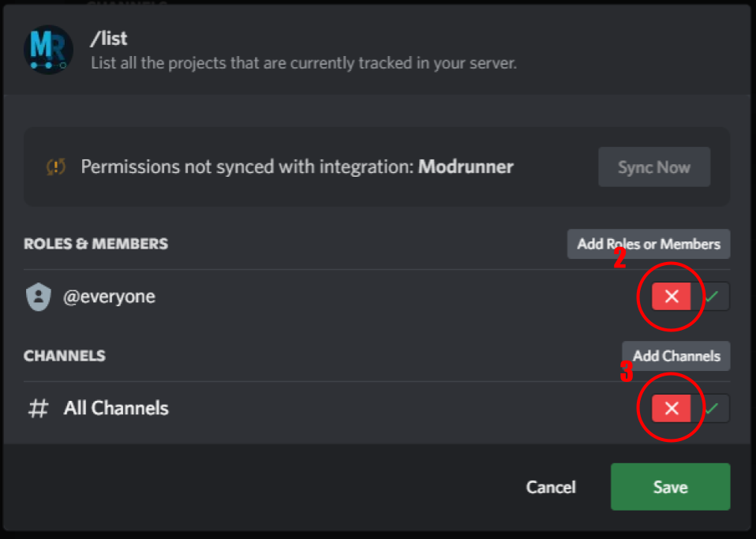Open Add Roles or Members
Viewport: 756px width, 539px height.
(x=648, y=244)
